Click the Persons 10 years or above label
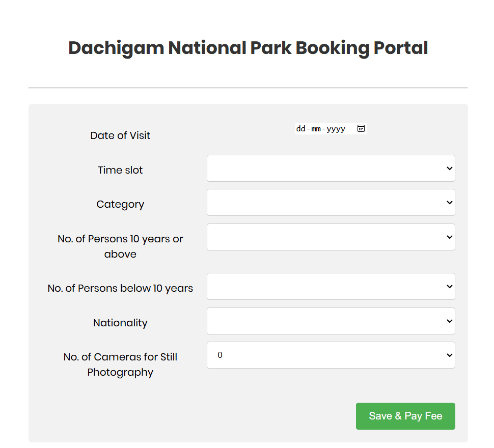Viewport: 494px width, 448px height. (120, 246)
